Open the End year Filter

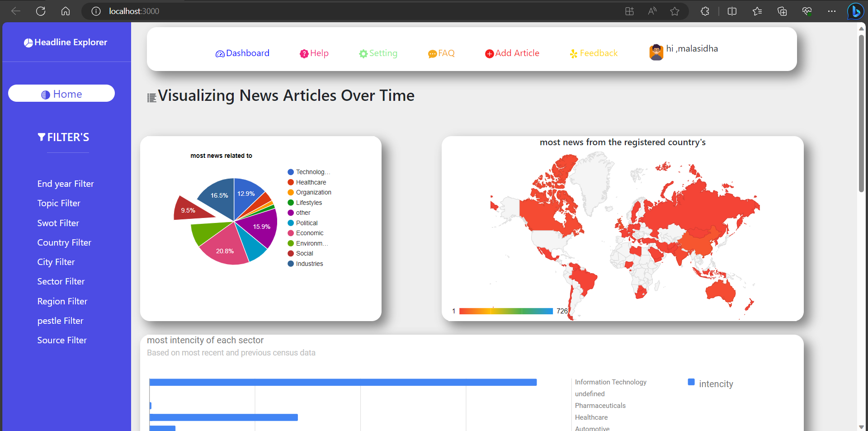[x=66, y=184]
